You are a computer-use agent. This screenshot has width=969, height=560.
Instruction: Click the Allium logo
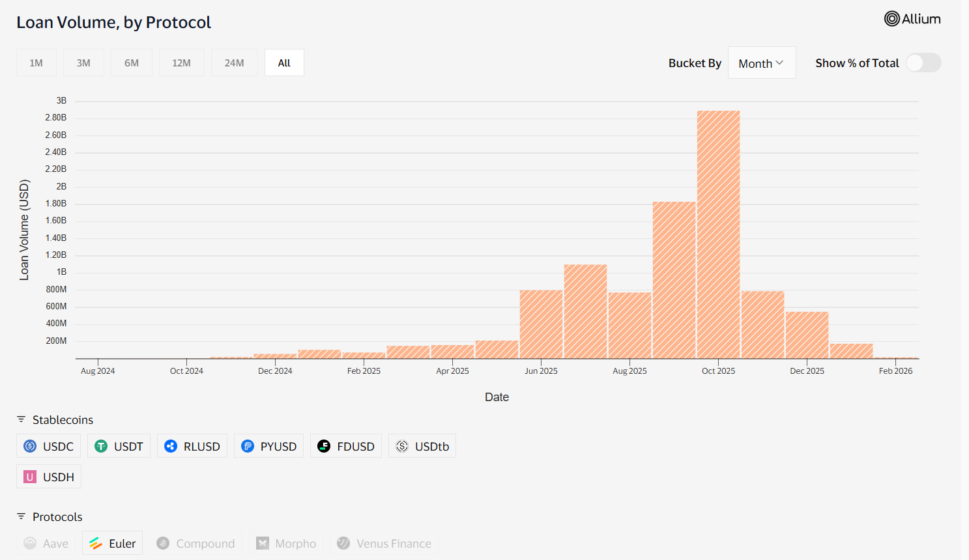pyautogui.click(x=912, y=19)
